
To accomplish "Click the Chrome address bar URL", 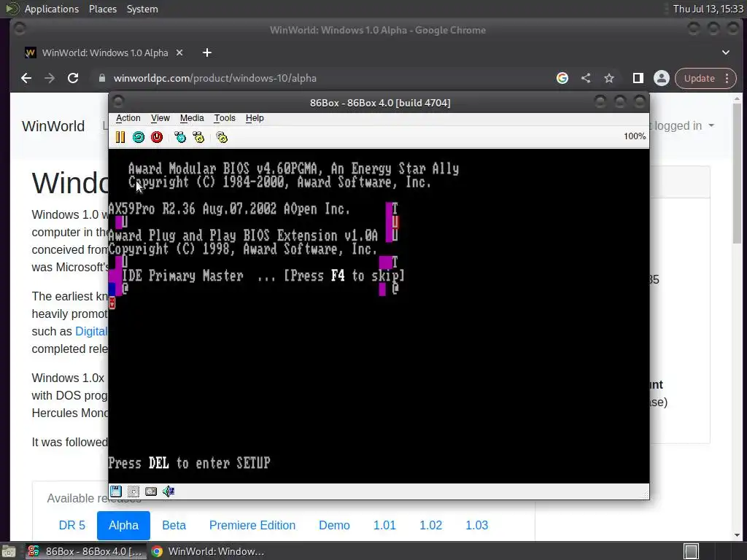I will pos(215,78).
